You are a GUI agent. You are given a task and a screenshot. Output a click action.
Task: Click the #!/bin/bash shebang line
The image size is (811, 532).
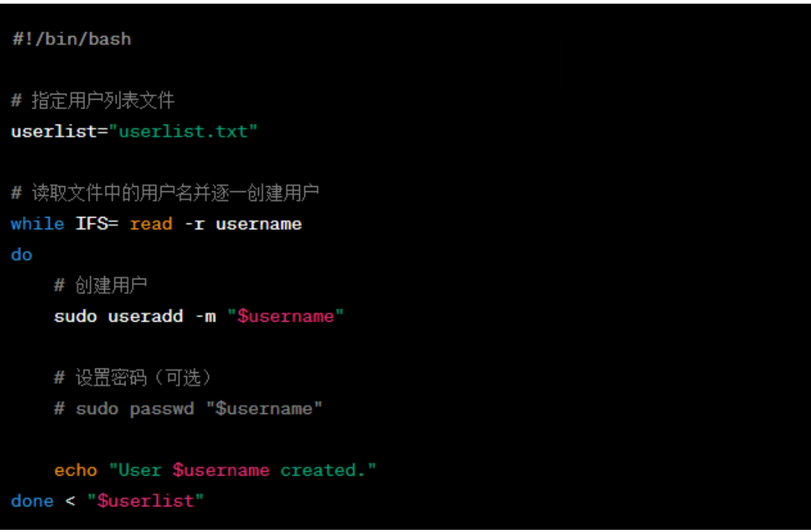[71, 39]
